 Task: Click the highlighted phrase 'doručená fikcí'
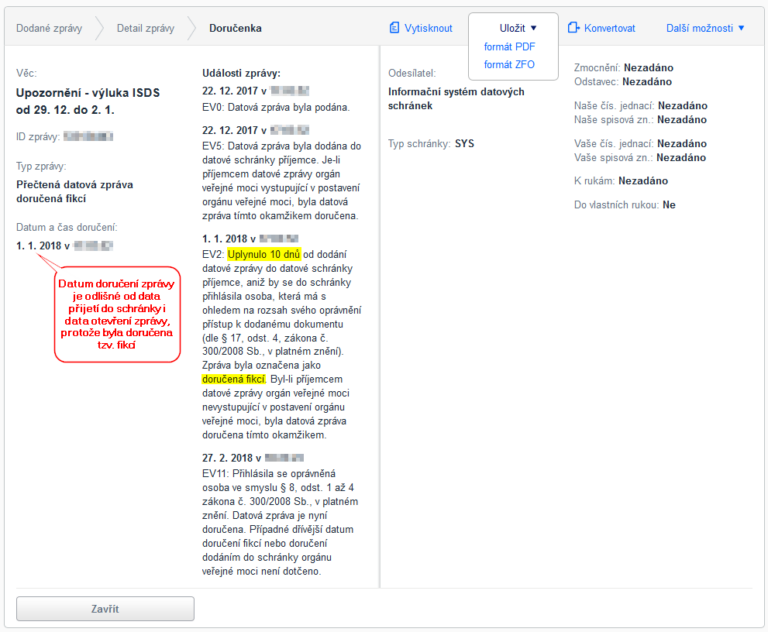tap(233, 380)
